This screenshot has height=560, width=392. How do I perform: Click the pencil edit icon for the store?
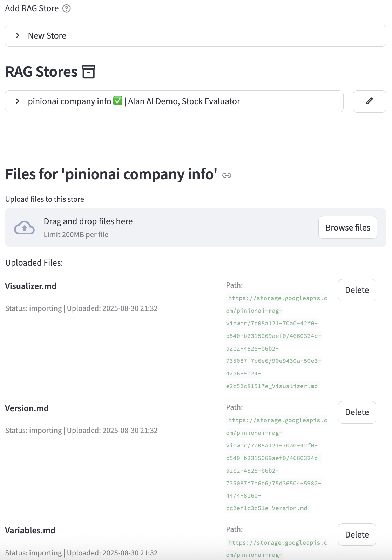point(369,101)
